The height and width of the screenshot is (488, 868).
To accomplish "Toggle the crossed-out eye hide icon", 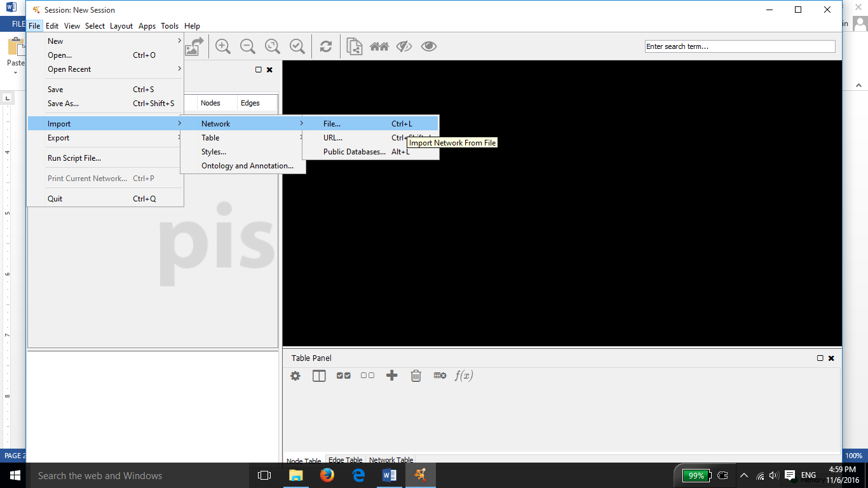I will tap(404, 46).
